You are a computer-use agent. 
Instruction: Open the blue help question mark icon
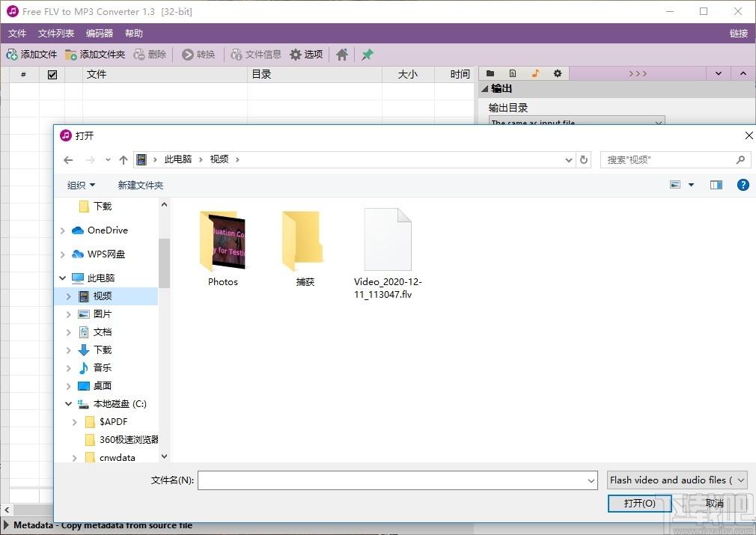[x=743, y=185]
